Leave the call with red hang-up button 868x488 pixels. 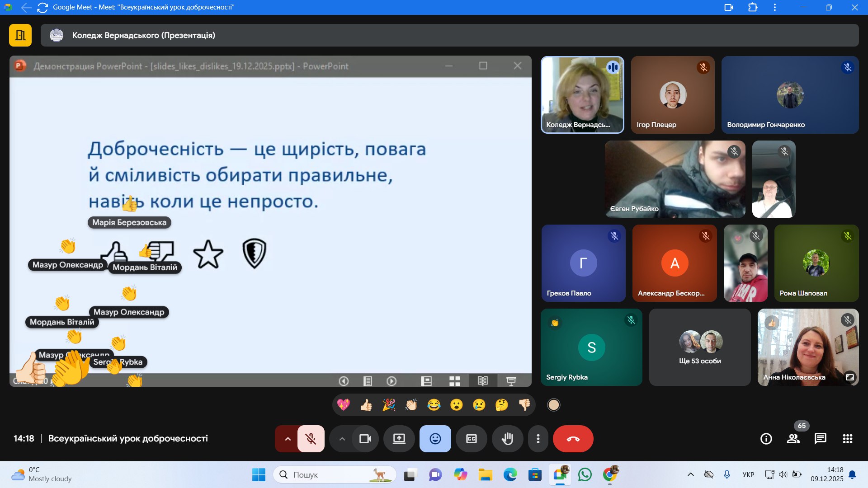pyautogui.click(x=573, y=439)
